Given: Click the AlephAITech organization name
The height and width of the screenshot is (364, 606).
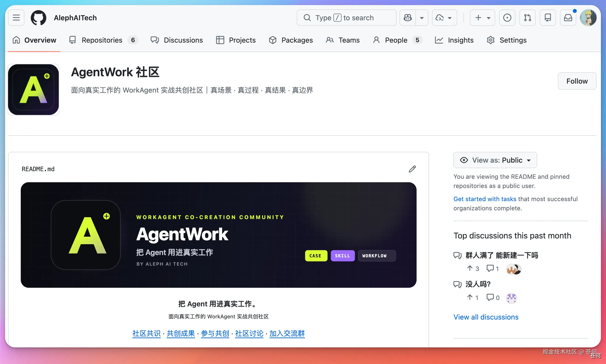Looking at the screenshot, I should pyautogui.click(x=75, y=18).
